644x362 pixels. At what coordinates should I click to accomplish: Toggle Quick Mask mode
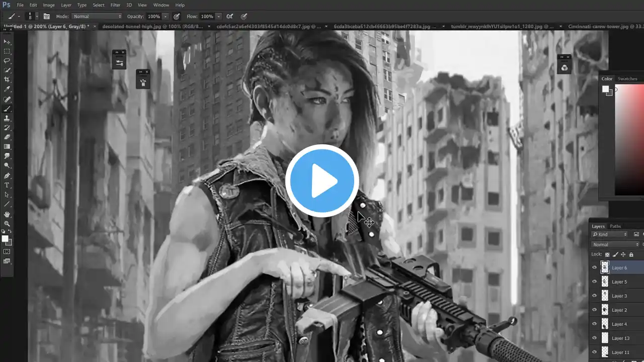coord(7,251)
